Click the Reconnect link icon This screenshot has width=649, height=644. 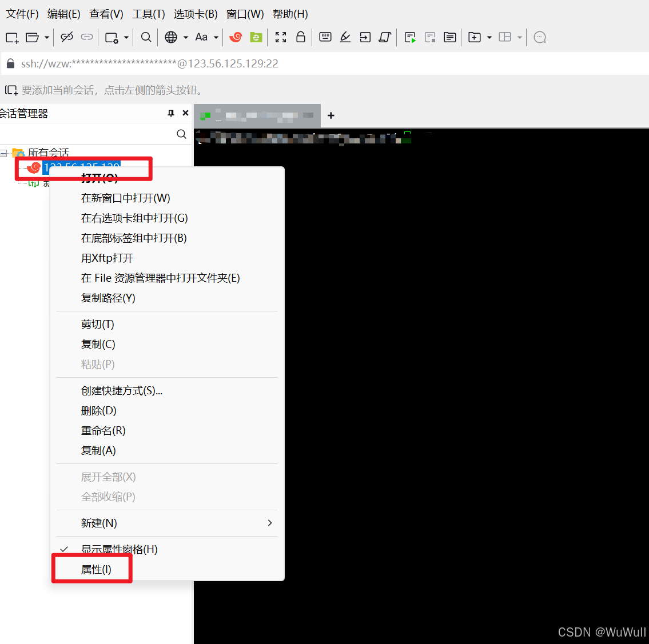(x=87, y=37)
